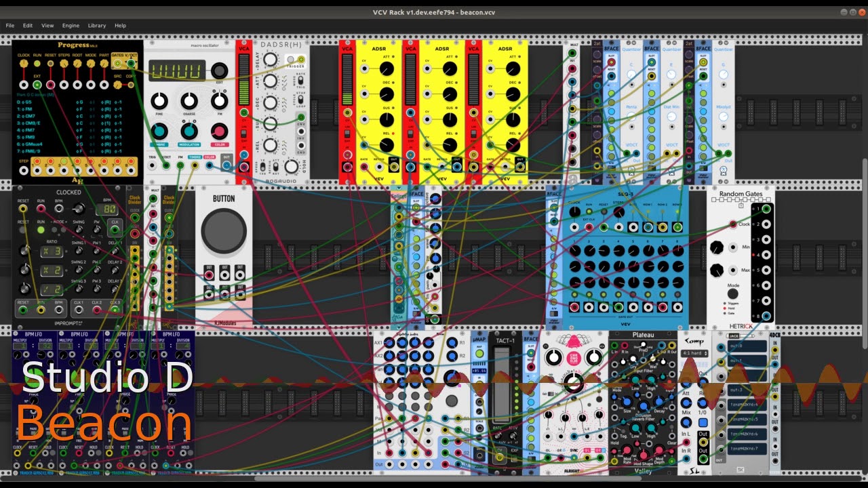Viewport: 868px width, 488px height.
Task: Click the macro oscillator EDIT knob
Action: (x=219, y=70)
